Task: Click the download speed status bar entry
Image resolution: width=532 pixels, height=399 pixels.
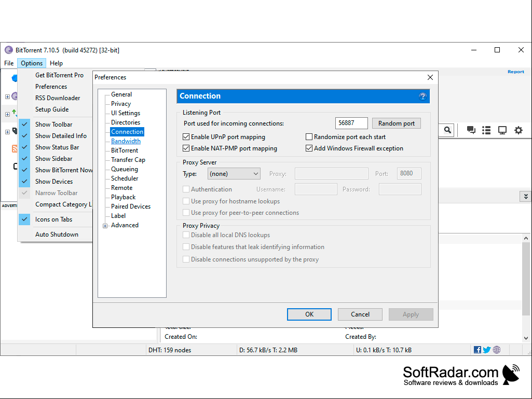Action: (268, 350)
